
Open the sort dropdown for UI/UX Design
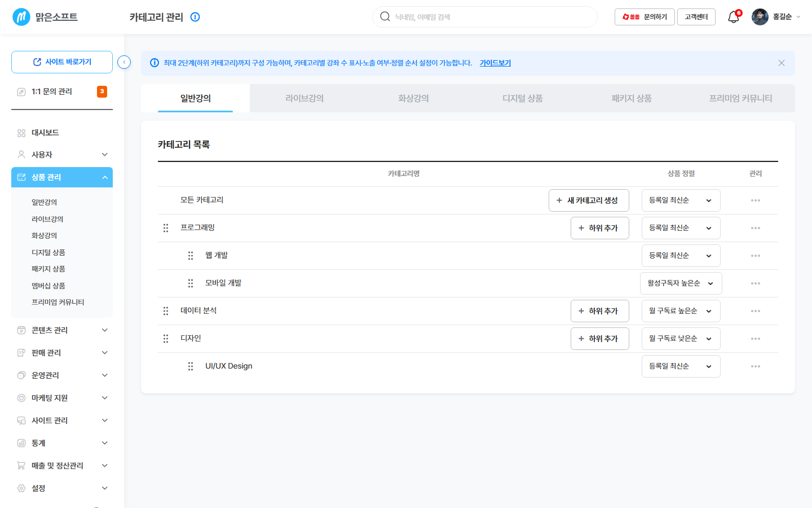click(x=681, y=366)
